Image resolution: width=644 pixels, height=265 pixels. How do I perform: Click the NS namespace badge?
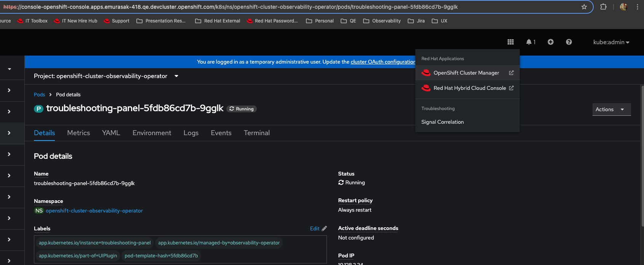(39, 211)
